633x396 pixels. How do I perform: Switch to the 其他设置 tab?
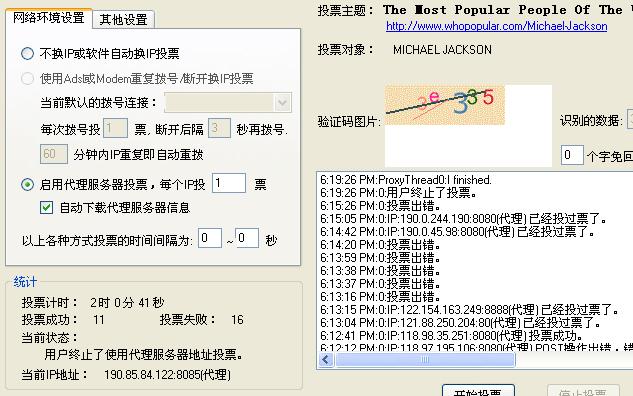click(x=123, y=19)
